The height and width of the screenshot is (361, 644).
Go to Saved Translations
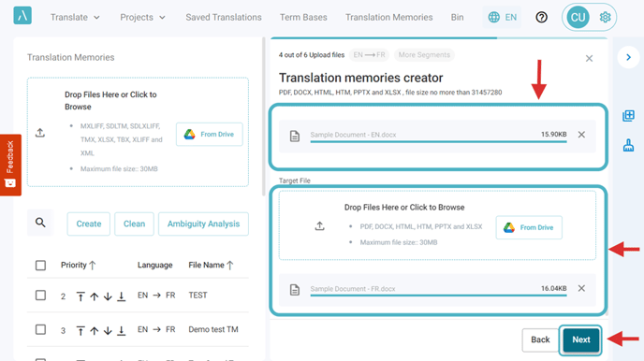pos(224,17)
